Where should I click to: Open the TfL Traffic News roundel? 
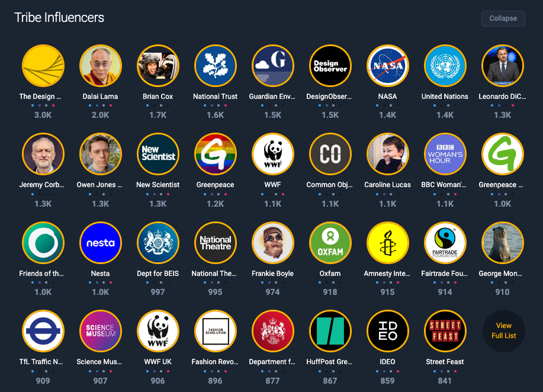(x=43, y=331)
